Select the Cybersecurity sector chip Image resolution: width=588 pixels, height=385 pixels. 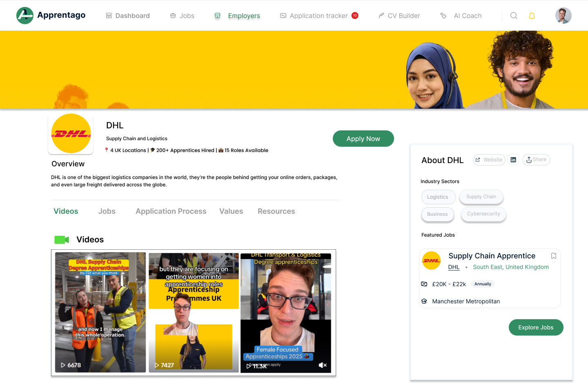(x=483, y=214)
